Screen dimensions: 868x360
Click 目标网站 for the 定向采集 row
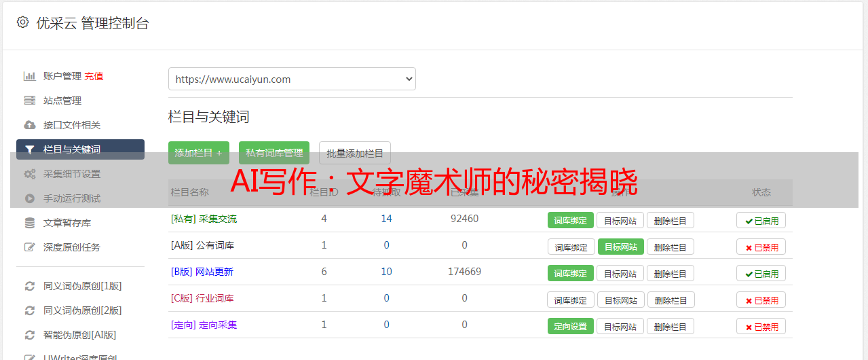620,326
